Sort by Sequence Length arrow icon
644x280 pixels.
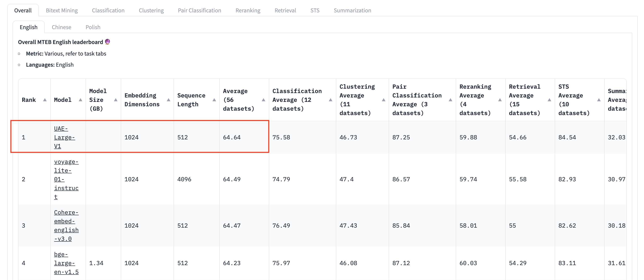[214, 100]
